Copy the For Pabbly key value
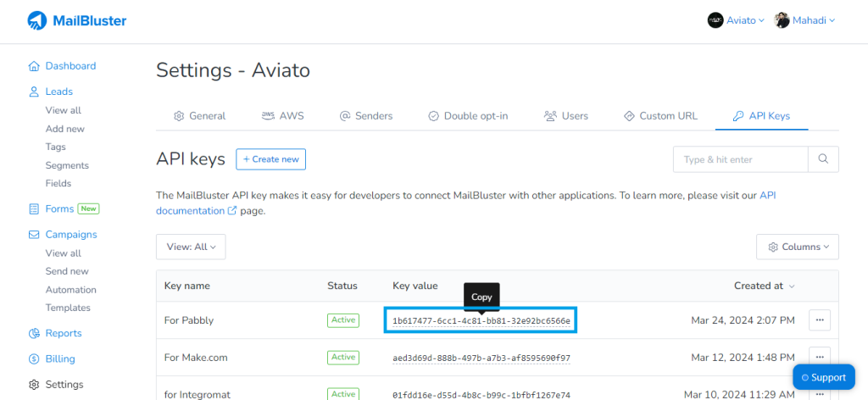This screenshot has height=400, width=868. pos(481,321)
